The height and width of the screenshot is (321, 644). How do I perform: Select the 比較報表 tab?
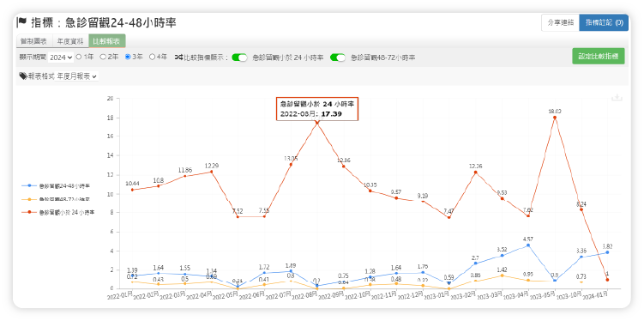pos(107,41)
